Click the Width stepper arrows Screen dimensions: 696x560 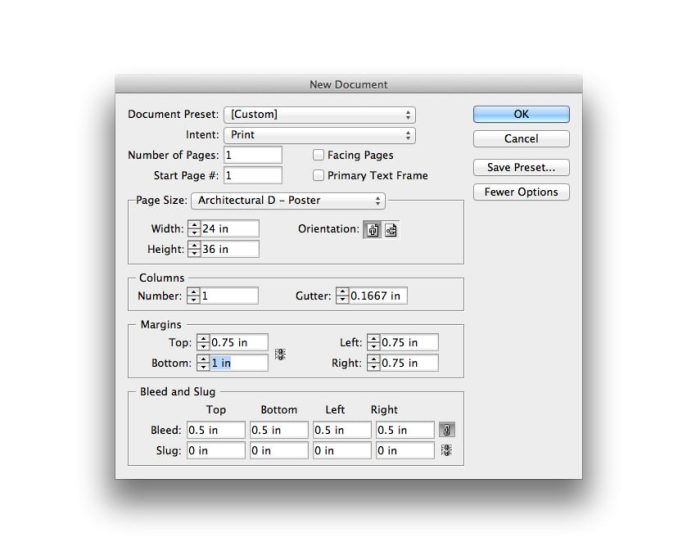pos(194,229)
